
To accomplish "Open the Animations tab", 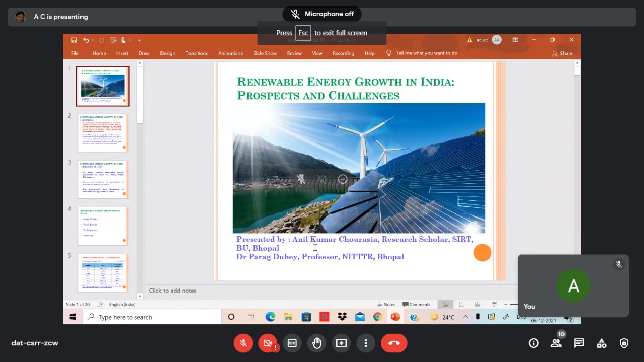I will coord(230,53).
